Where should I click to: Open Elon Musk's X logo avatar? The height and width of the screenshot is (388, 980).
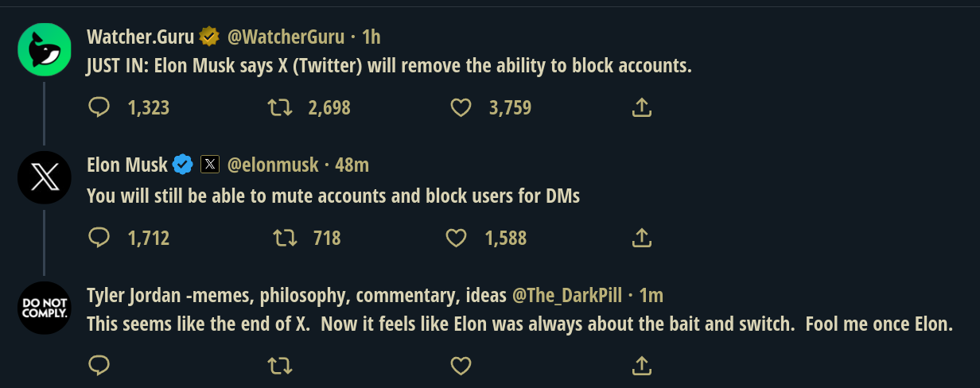coord(45,177)
